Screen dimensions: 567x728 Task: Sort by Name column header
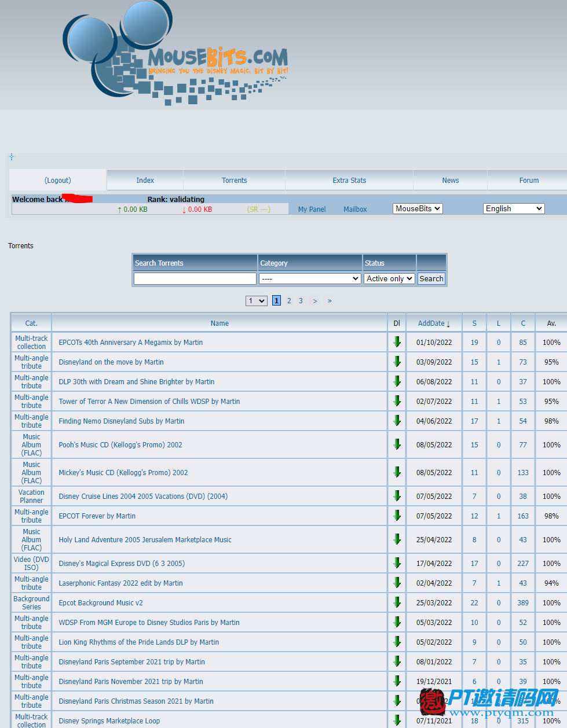[220, 323]
